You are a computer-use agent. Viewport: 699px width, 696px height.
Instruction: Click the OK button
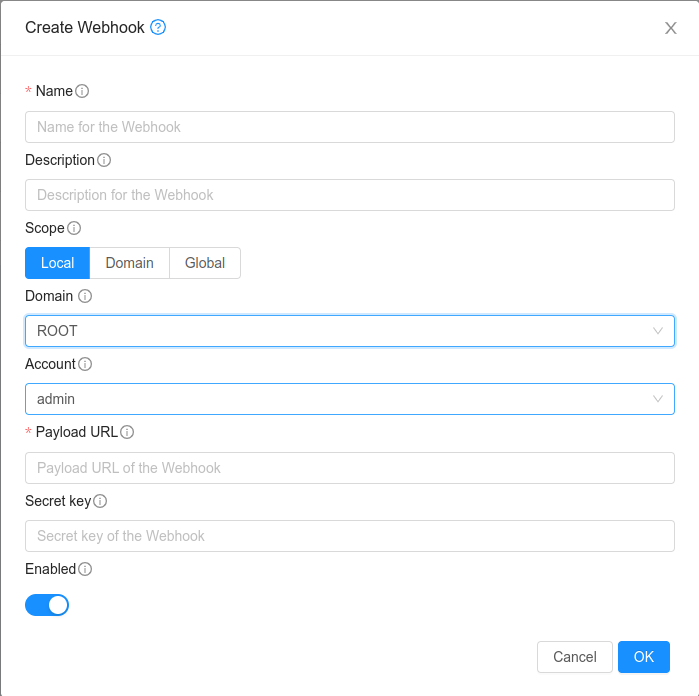[644, 657]
